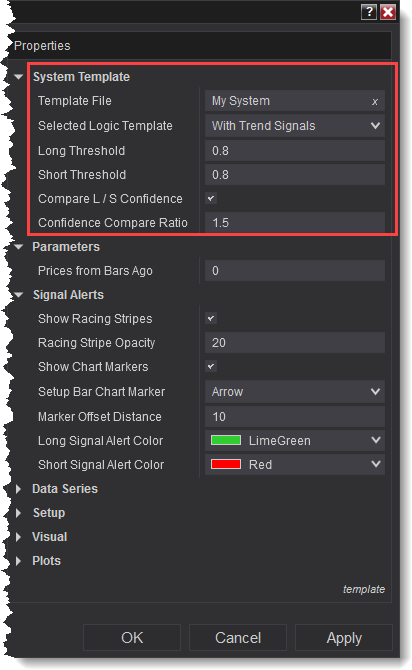This screenshot has height=670, width=412.
Task: Expand the Plots section
Action: (18, 561)
